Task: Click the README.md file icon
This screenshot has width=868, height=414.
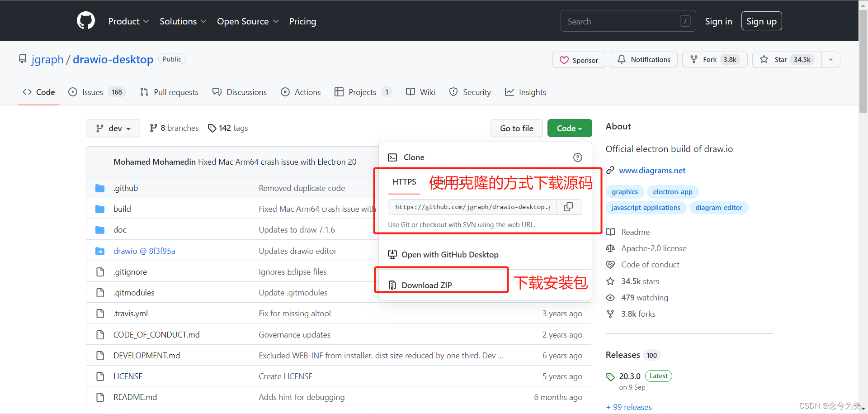Action: pyautogui.click(x=100, y=397)
